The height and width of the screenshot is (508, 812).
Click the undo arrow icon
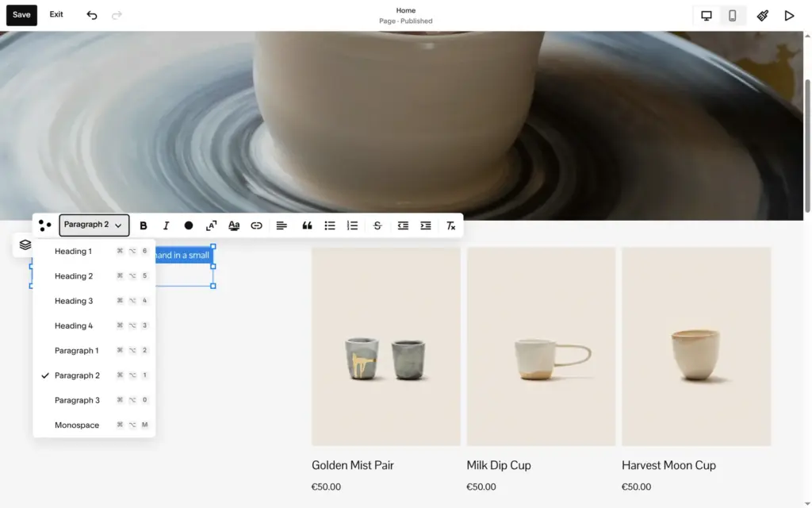point(92,15)
